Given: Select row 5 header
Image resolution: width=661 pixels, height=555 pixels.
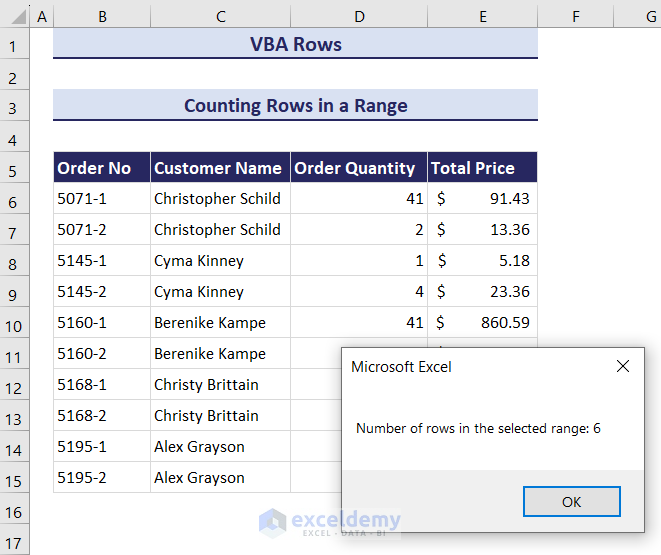Looking at the screenshot, I should coord(13,169).
